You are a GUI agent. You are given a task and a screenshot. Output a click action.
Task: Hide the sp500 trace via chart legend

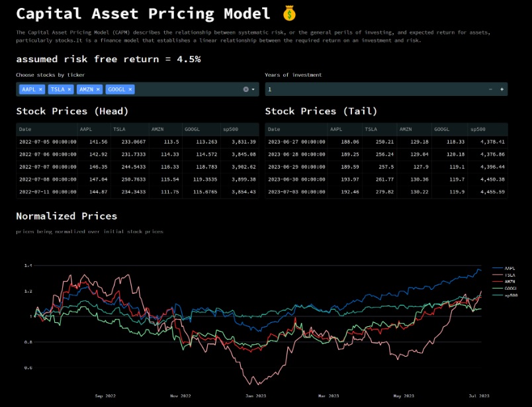(x=510, y=295)
